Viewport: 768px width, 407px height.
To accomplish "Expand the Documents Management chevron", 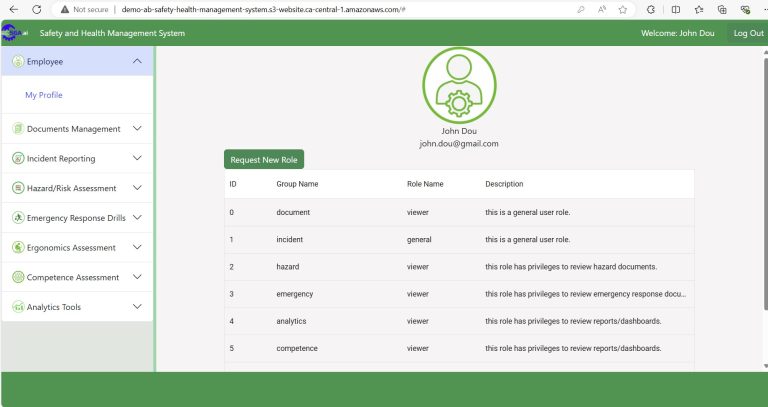I will pos(137,129).
